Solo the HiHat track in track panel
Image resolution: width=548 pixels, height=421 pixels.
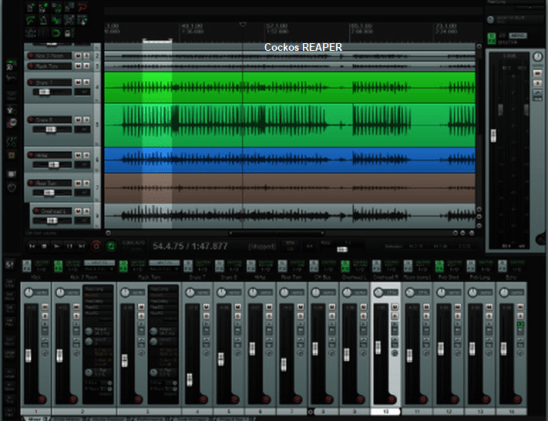tap(86, 155)
